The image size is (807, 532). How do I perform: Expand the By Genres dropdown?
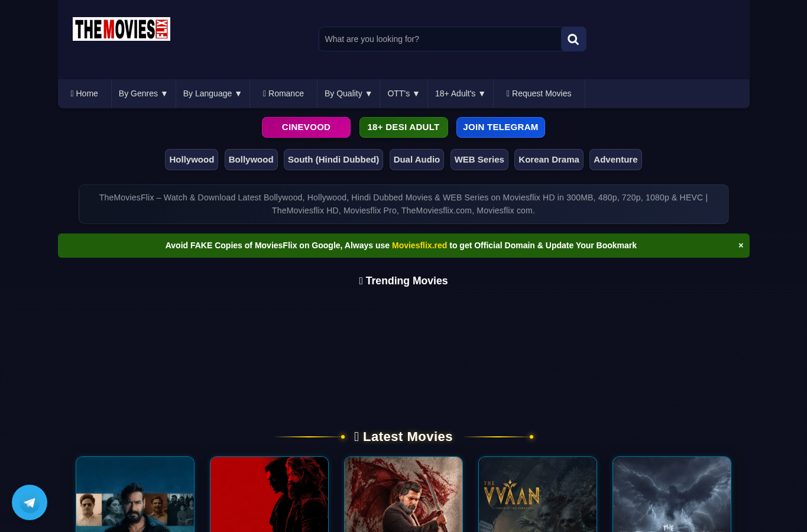143,93
